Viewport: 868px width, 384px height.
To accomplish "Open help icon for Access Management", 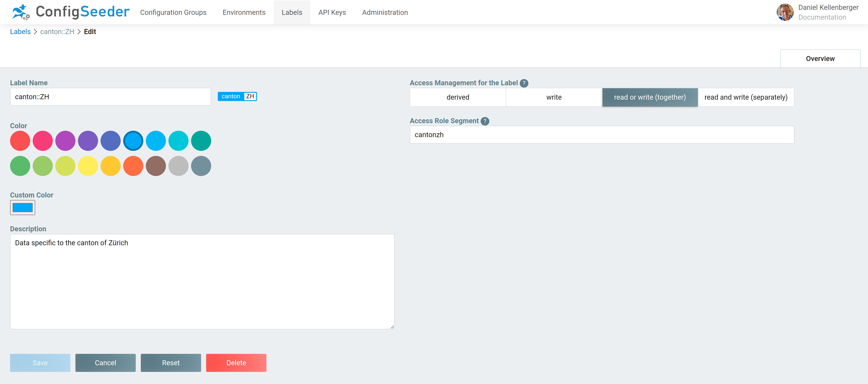I will 524,83.
